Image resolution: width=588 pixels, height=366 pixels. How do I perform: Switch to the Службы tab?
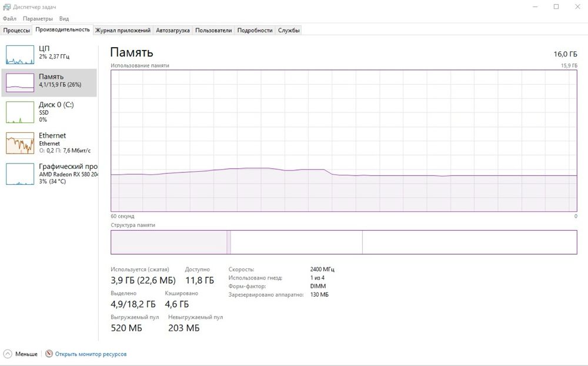pos(289,31)
